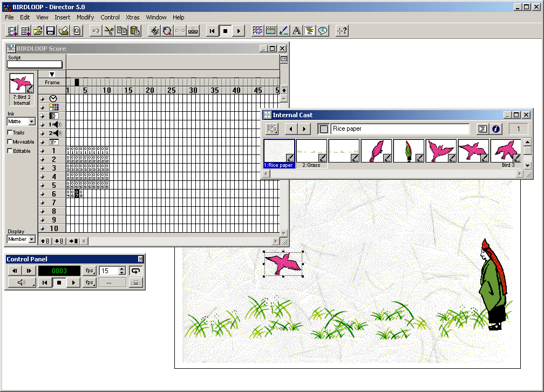Open the Window menu

tap(156, 17)
